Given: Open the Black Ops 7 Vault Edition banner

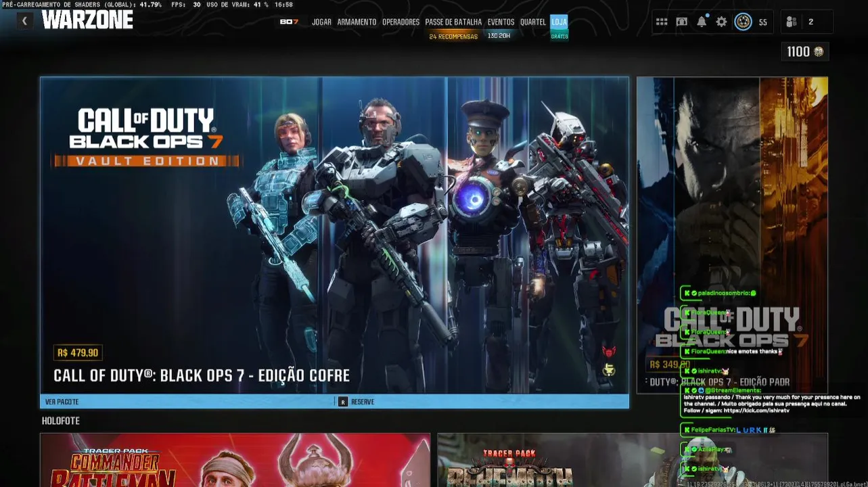Looking at the screenshot, I should (334, 235).
